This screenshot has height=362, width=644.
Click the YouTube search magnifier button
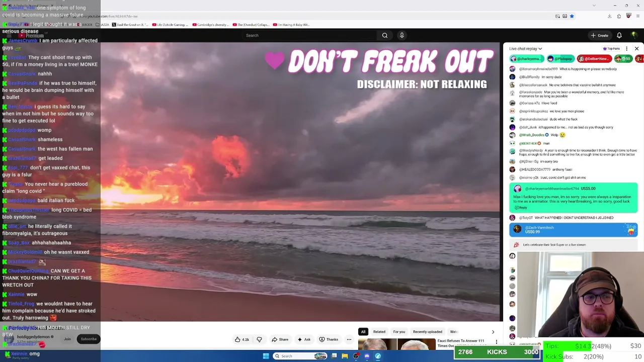[x=385, y=35]
